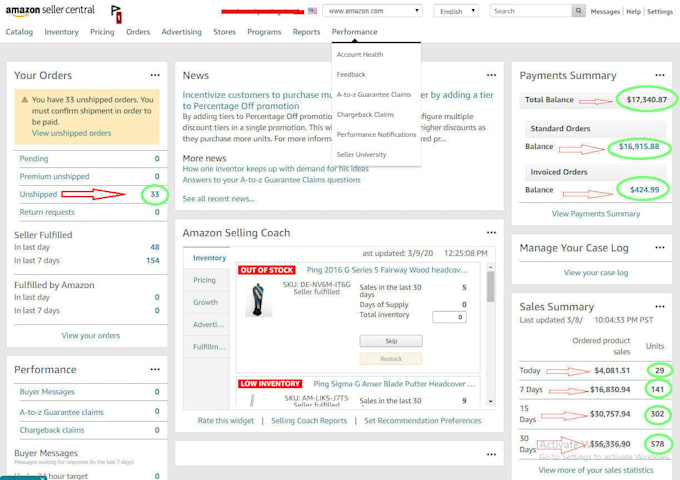Viewport: 680px width, 480px height.
Task: Open Selling Coach Reports link
Action: point(309,421)
